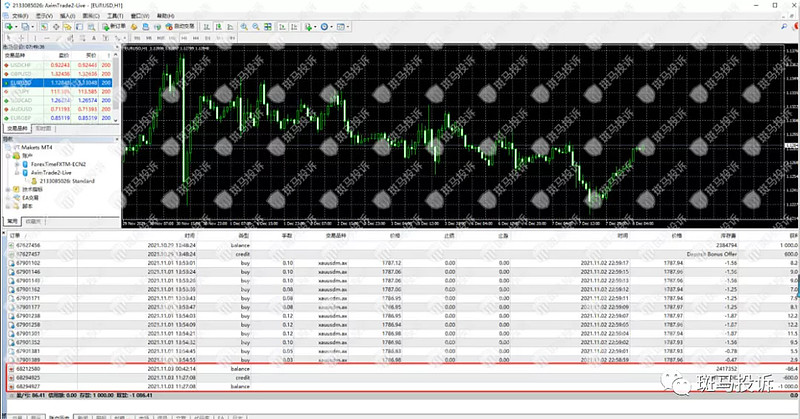Open the 工具(T) menu
800x419 pixels.
(x=115, y=16)
